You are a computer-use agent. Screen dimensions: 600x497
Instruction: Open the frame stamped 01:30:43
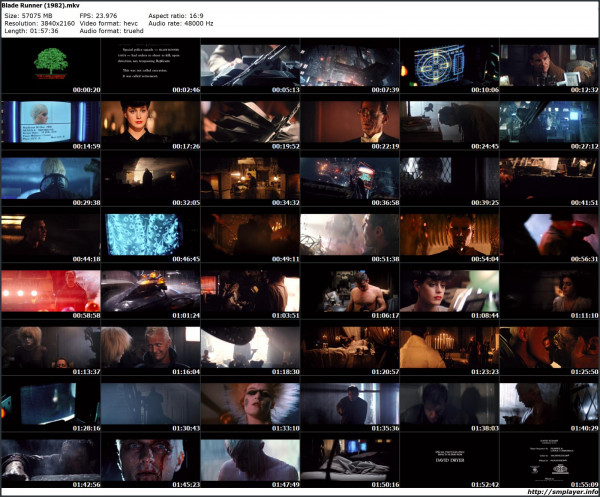click(150, 404)
